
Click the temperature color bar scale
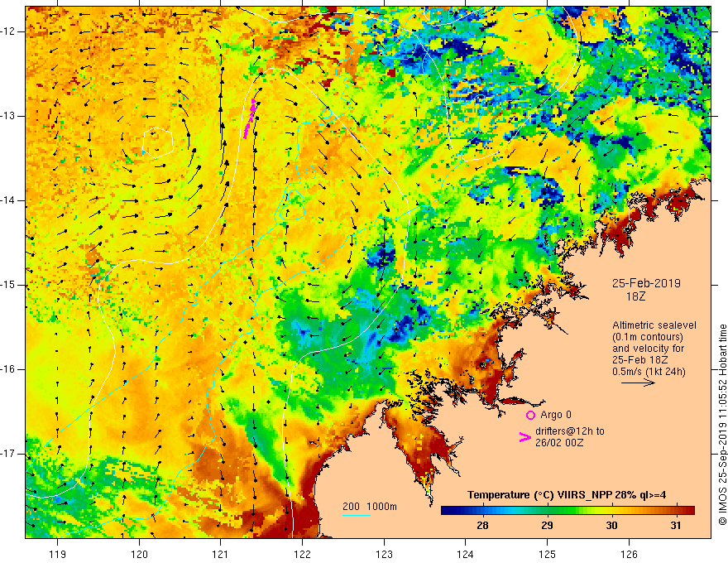point(568,510)
